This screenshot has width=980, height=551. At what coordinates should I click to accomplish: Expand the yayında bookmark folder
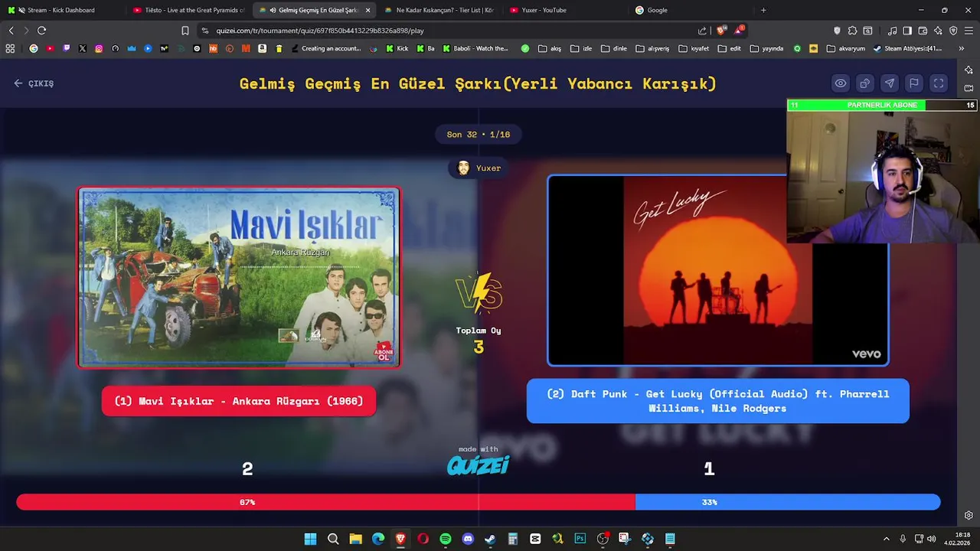coord(766,48)
